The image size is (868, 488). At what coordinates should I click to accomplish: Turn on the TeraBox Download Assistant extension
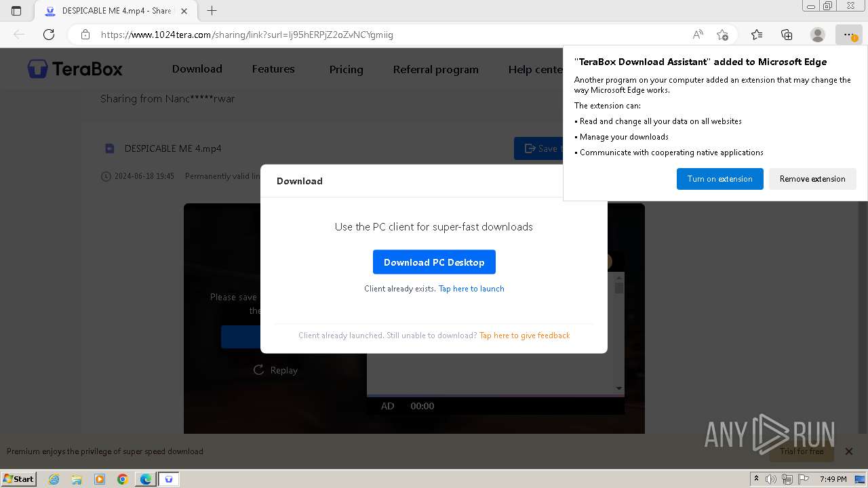pyautogui.click(x=719, y=179)
